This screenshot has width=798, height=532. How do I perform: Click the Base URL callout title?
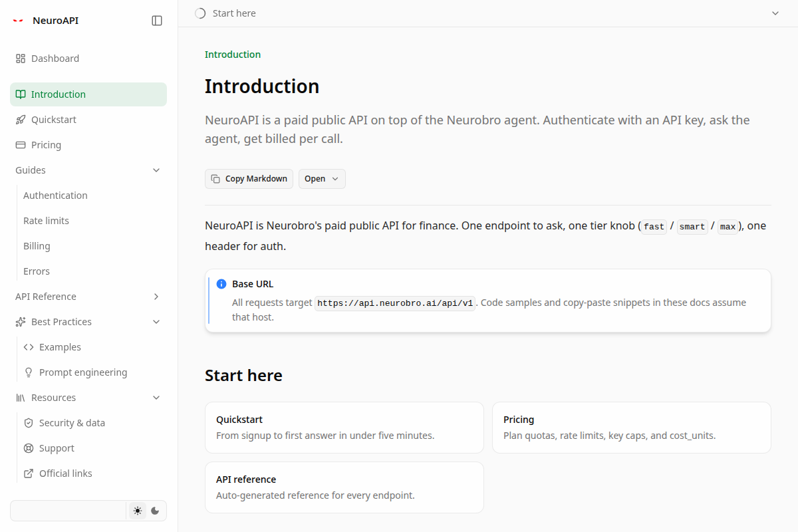pos(253,284)
